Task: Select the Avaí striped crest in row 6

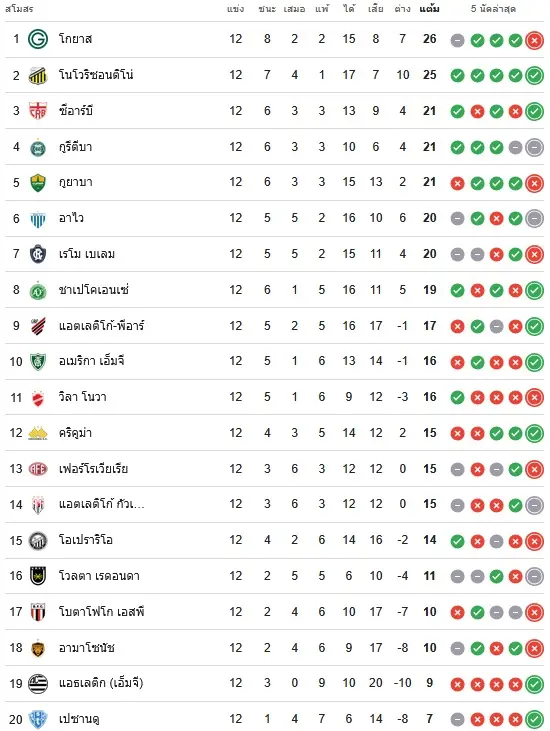Action: [38, 219]
